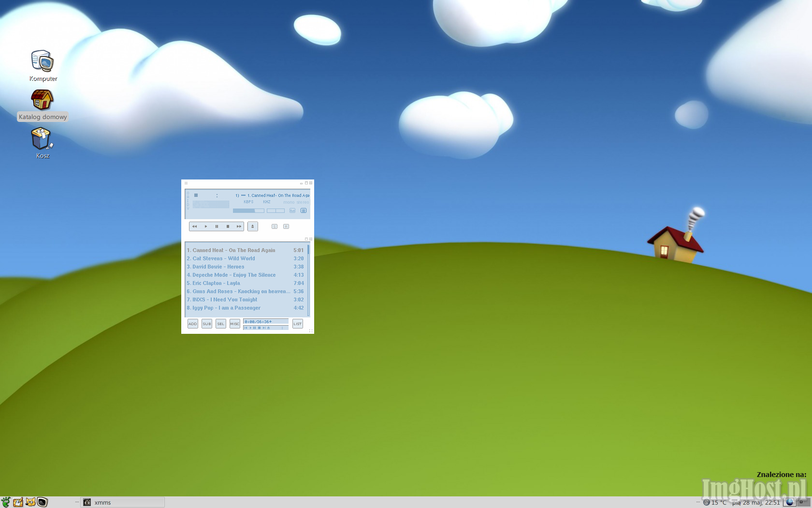Click the playlist SEL button

(x=221, y=324)
